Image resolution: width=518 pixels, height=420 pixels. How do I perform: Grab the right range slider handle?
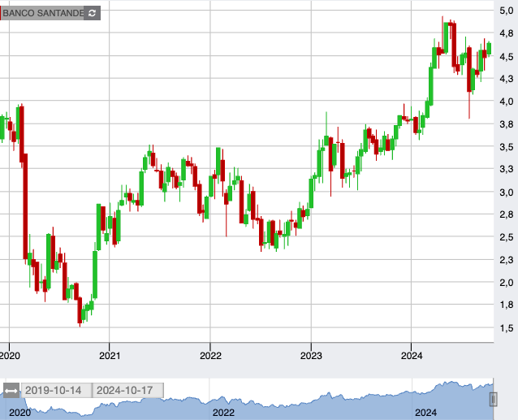click(493, 399)
